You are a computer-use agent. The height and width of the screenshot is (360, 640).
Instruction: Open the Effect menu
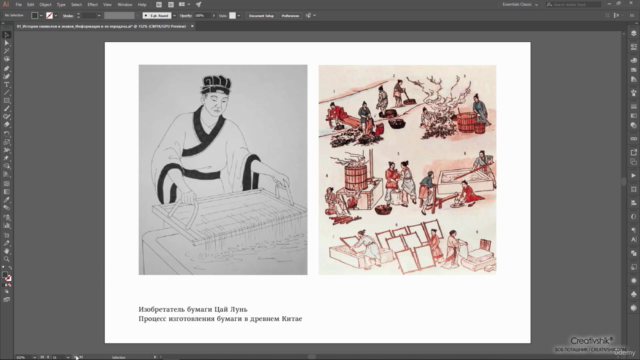(93, 4)
